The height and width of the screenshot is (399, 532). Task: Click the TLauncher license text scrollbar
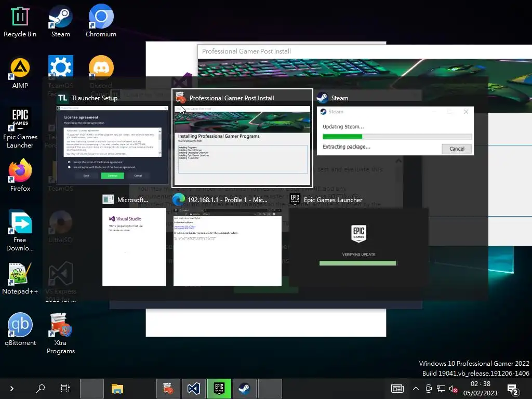160,142
